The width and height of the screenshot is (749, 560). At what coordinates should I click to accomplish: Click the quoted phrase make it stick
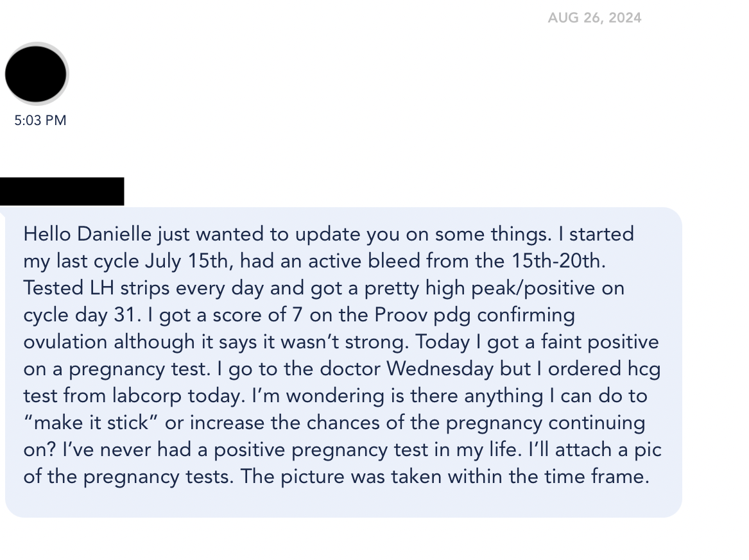coord(90,423)
